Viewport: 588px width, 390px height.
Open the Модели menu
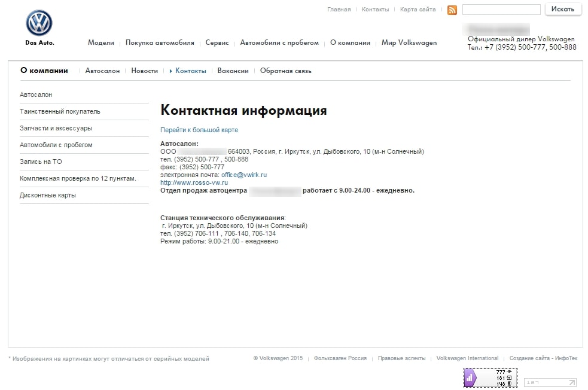(101, 42)
